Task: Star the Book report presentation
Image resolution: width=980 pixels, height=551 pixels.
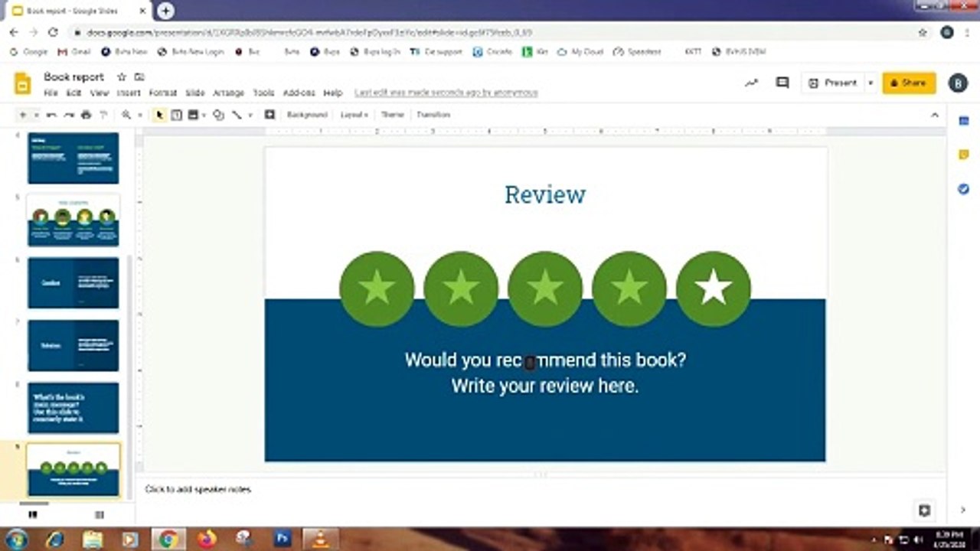Action: pyautogui.click(x=121, y=77)
